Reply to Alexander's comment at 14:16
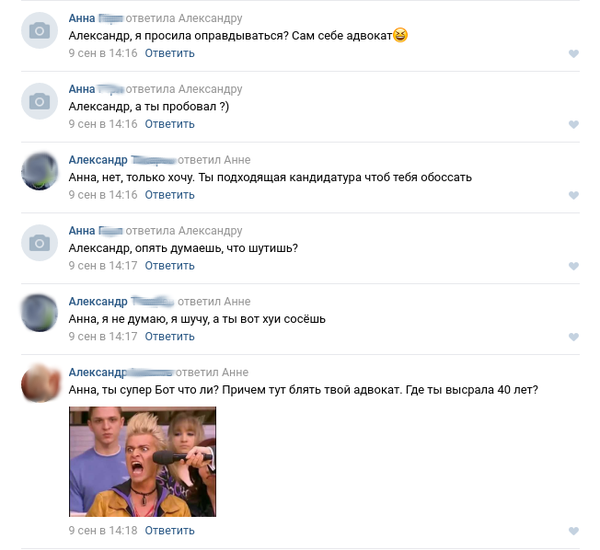Viewport: 600px width, 550px height. 170,195
